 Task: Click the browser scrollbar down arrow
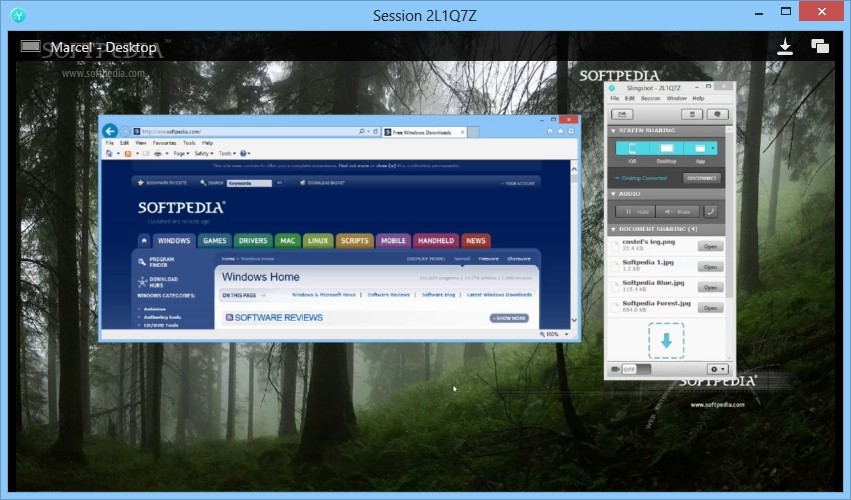click(x=574, y=320)
